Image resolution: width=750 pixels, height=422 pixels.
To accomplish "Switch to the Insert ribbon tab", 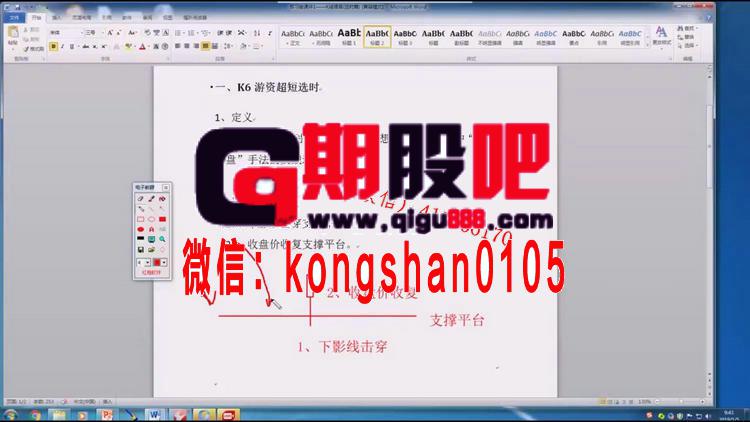I will tap(57, 18).
